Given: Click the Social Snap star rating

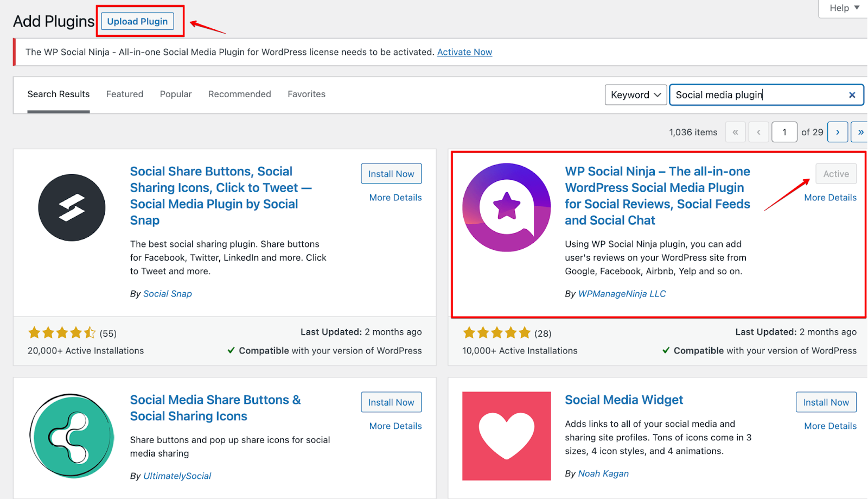Looking at the screenshot, I should [x=62, y=333].
